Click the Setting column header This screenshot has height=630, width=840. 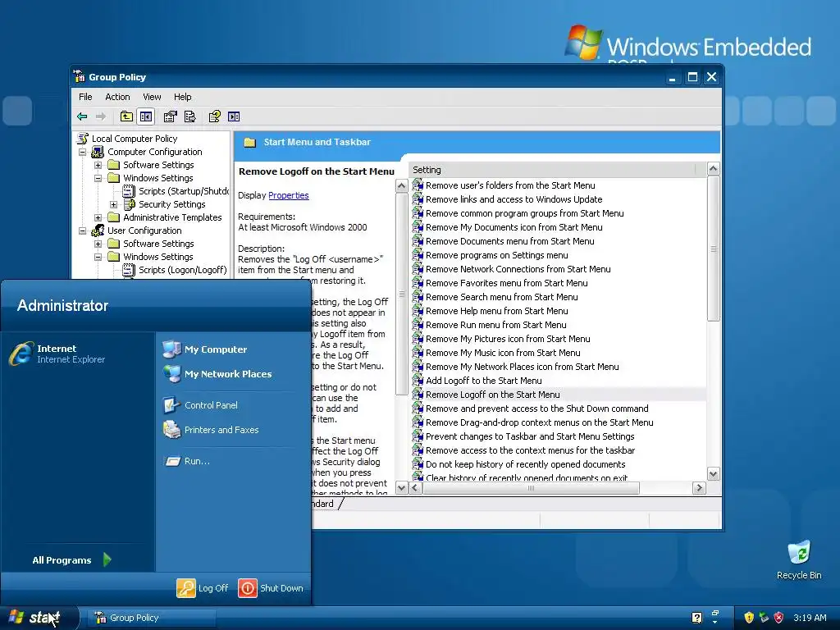[x=553, y=170]
